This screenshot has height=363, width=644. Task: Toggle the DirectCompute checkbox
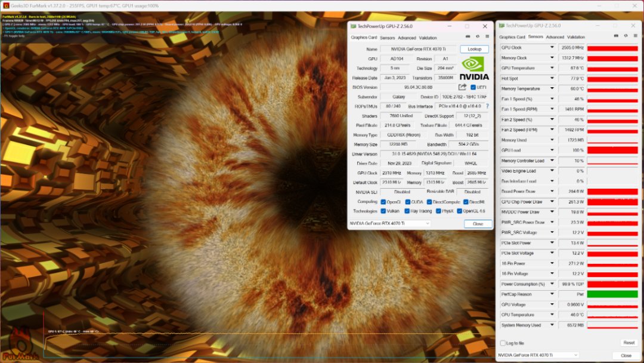(x=429, y=202)
